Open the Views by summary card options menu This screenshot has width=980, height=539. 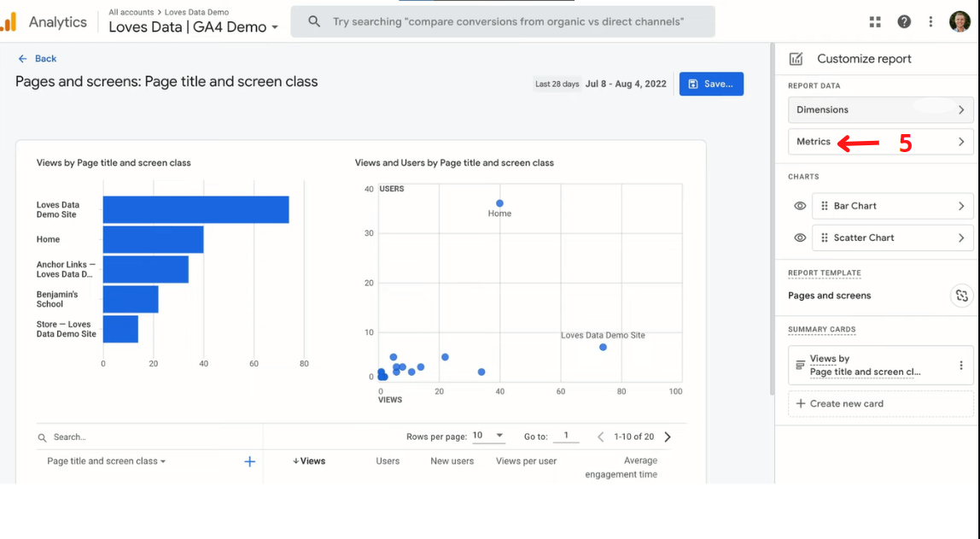tap(960, 364)
